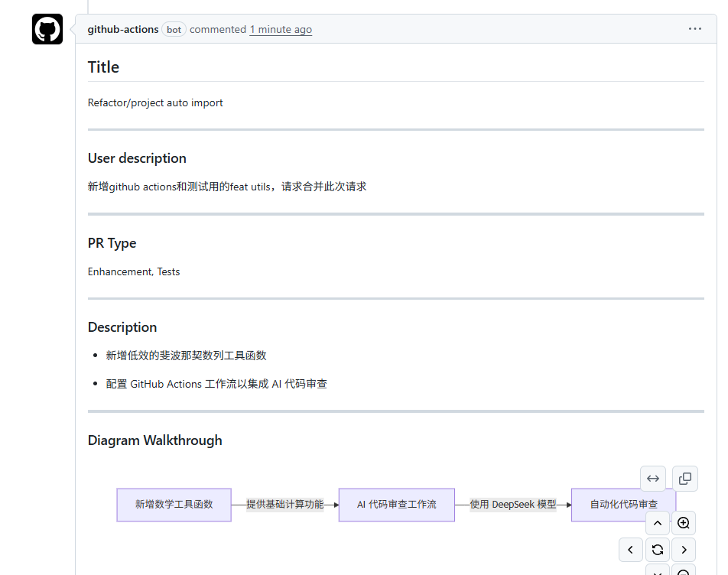The height and width of the screenshot is (575, 728).
Task: Select the AI 代码审查工作流 diagram node
Action: [x=396, y=505]
